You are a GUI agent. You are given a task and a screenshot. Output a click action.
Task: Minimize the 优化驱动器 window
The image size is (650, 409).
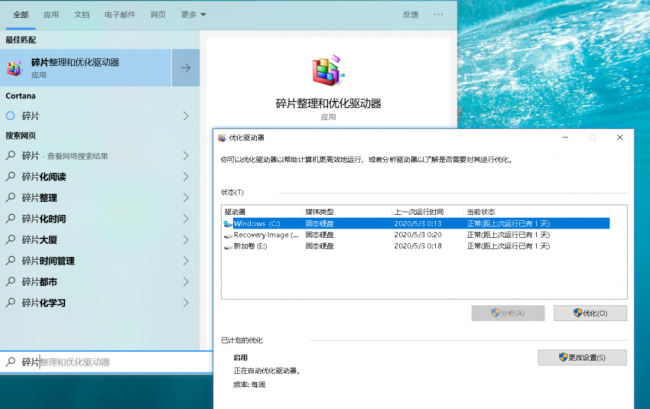point(565,138)
